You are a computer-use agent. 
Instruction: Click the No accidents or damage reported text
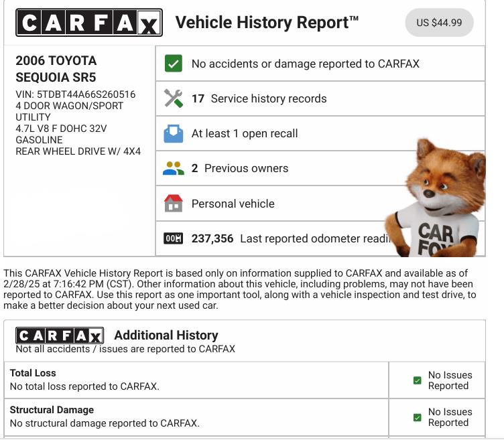[x=305, y=64]
